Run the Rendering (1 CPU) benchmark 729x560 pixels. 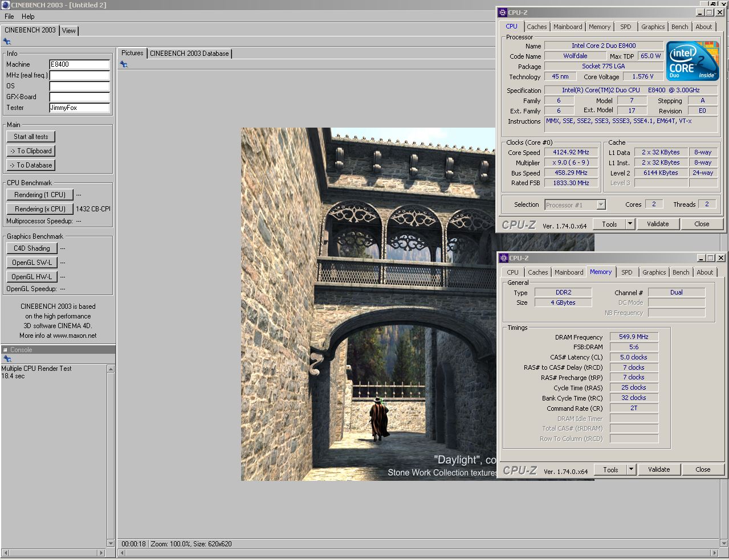(x=40, y=195)
